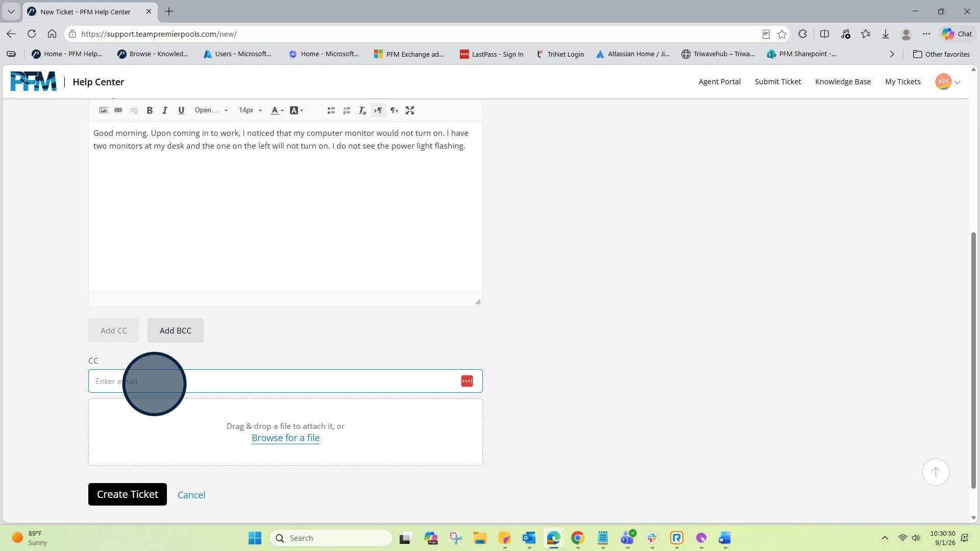Click the LastPass icon in CC field
The width and height of the screenshot is (980, 551).
tap(467, 381)
